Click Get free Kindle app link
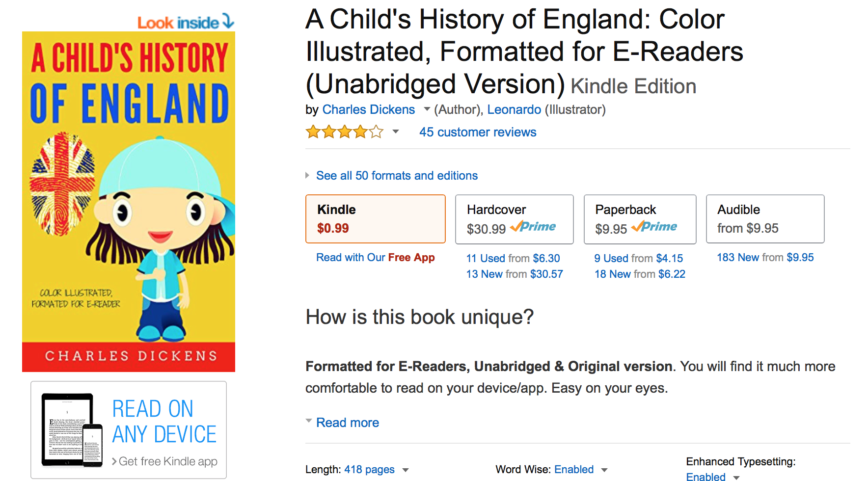This screenshot has width=868, height=481. 164,461
